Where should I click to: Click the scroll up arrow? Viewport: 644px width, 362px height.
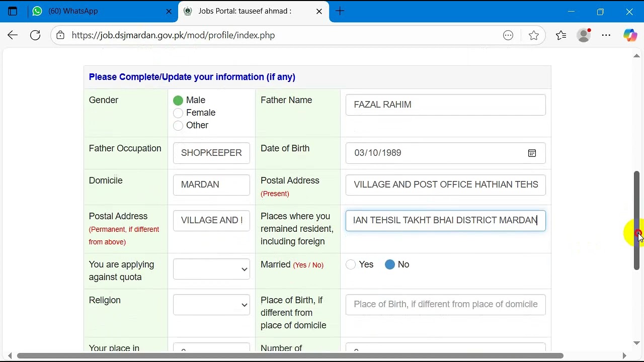(x=636, y=56)
